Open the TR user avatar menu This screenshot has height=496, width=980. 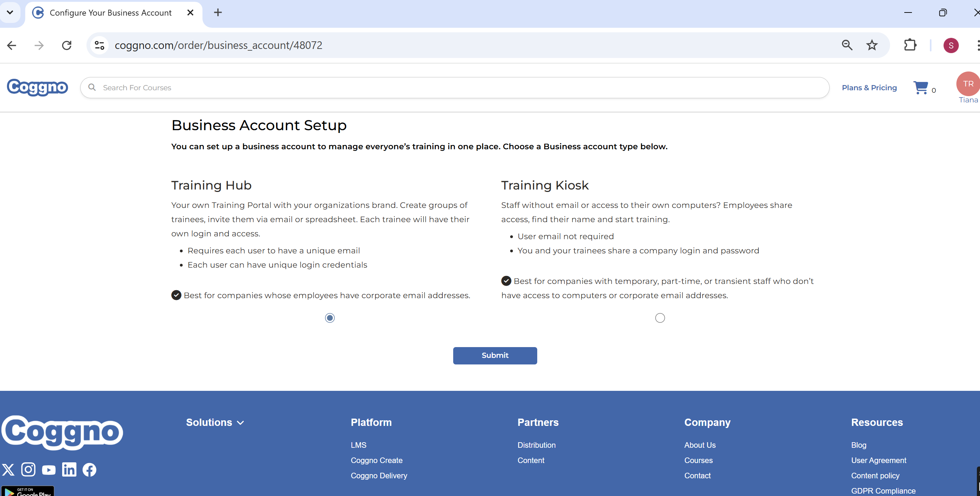coord(968,84)
